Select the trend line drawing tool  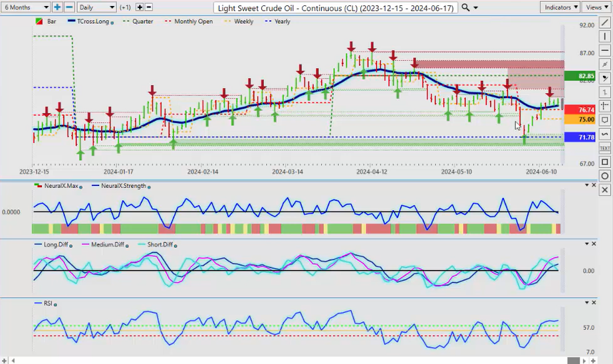[605, 22]
